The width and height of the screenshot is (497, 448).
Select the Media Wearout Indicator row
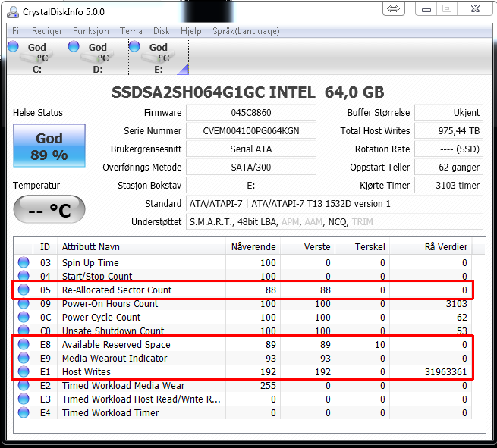pyautogui.click(x=243, y=358)
